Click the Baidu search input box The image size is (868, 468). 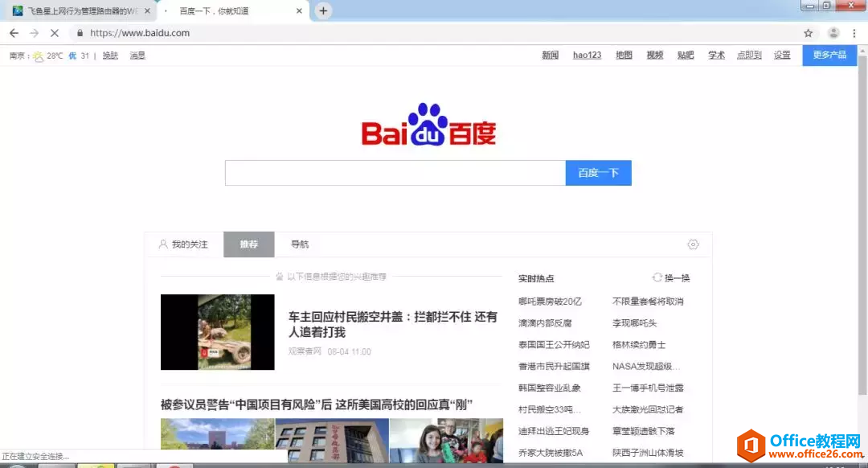pyautogui.click(x=395, y=173)
